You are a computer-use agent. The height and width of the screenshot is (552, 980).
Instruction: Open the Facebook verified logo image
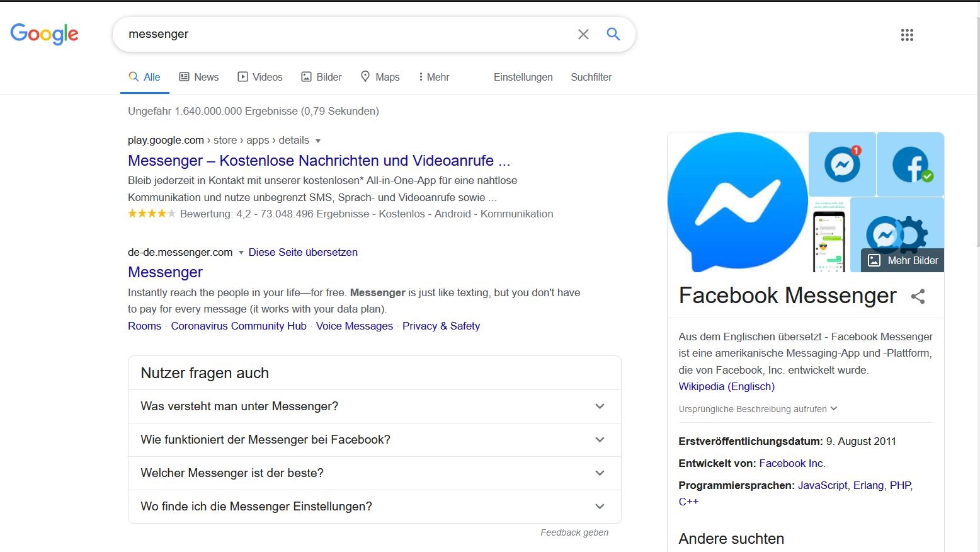(910, 164)
